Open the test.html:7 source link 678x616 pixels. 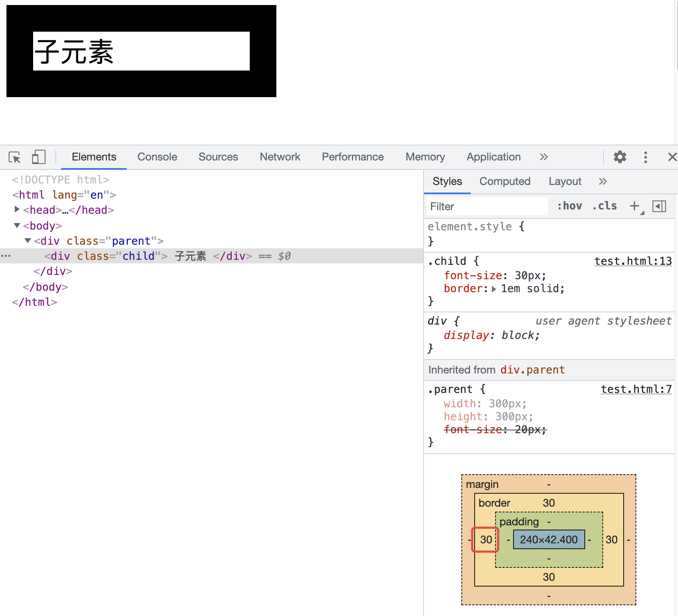(636, 389)
